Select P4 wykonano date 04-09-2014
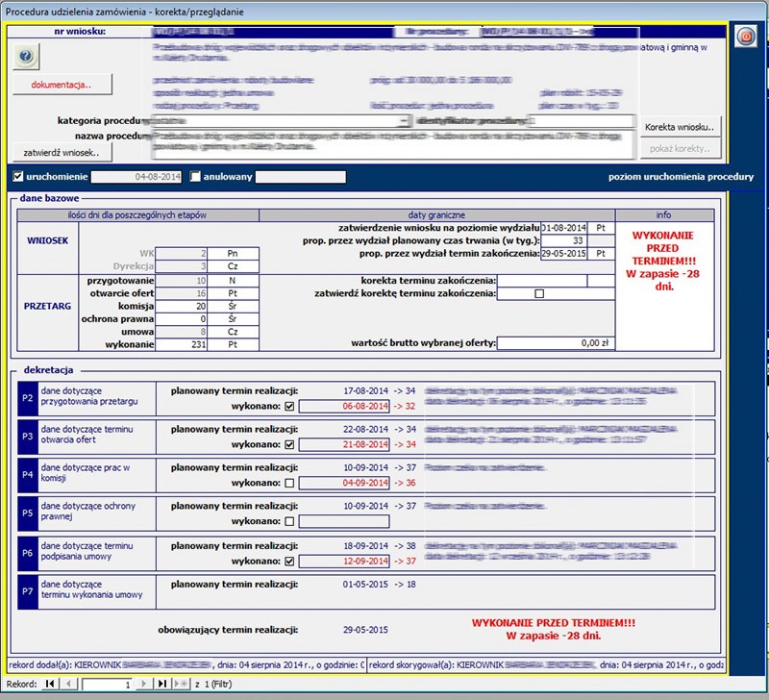Image resolution: width=769 pixels, height=700 pixels. [344, 483]
